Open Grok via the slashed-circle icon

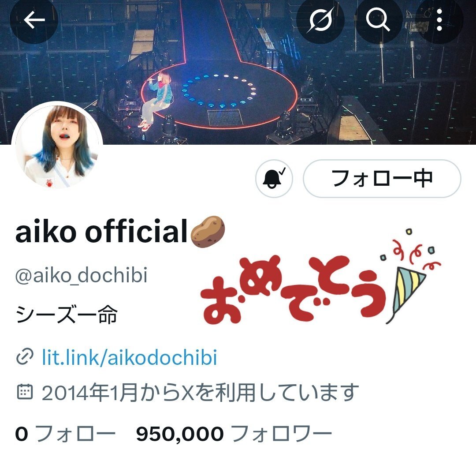point(320,20)
